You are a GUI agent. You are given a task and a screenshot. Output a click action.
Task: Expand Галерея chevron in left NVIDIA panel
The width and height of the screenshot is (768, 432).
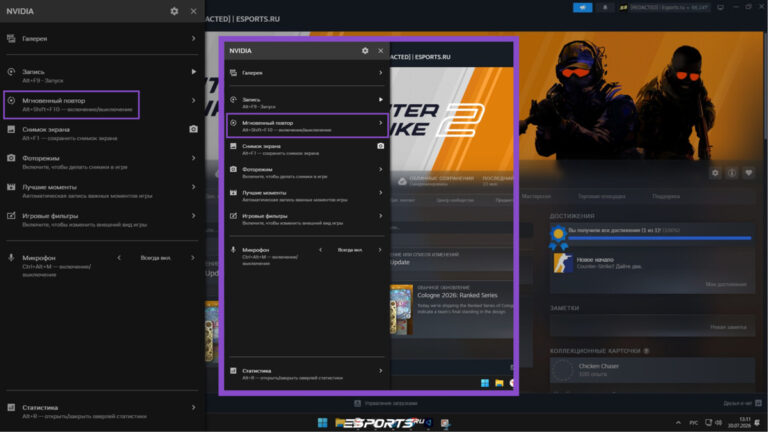pyautogui.click(x=193, y=38)
